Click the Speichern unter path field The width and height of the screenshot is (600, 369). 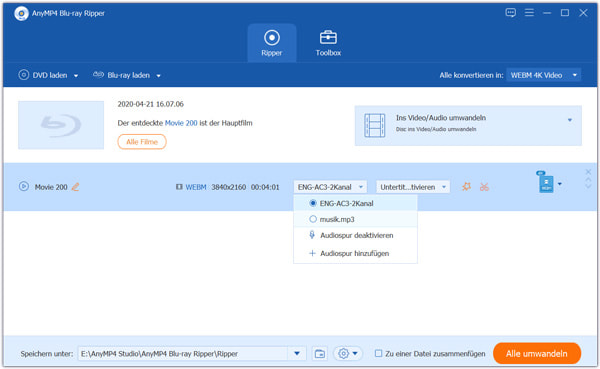[184, 353]
